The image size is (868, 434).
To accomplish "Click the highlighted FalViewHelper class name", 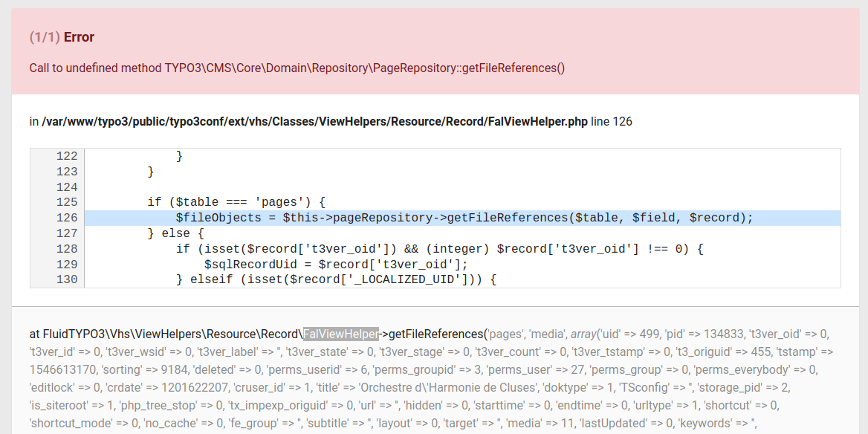I will pos(341,334).
